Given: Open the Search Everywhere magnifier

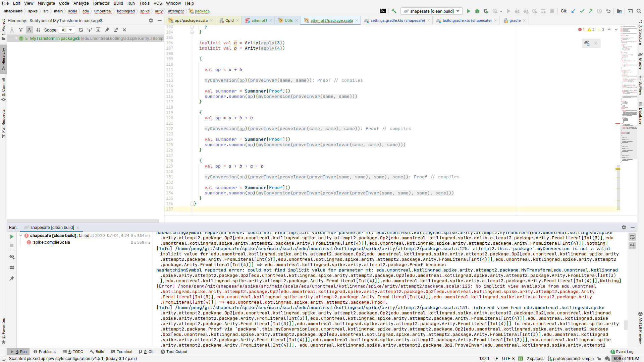Looking at the screenshot, I should point(638,11).
